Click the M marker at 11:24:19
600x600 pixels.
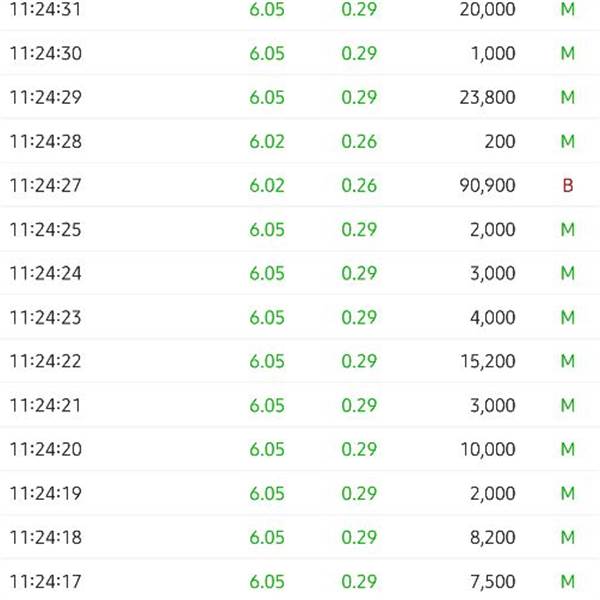(568, 493)
